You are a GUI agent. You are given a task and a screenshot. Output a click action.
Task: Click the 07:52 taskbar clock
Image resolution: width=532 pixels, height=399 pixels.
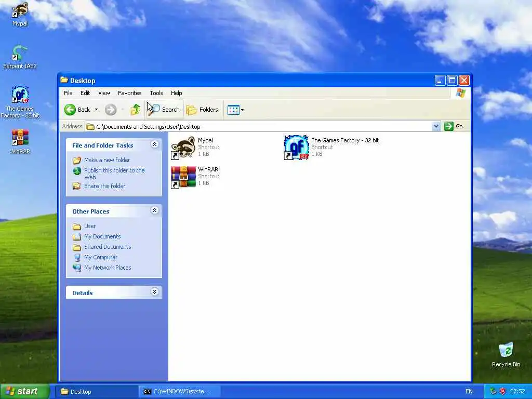pyautogui.click(x=517, y=392)
